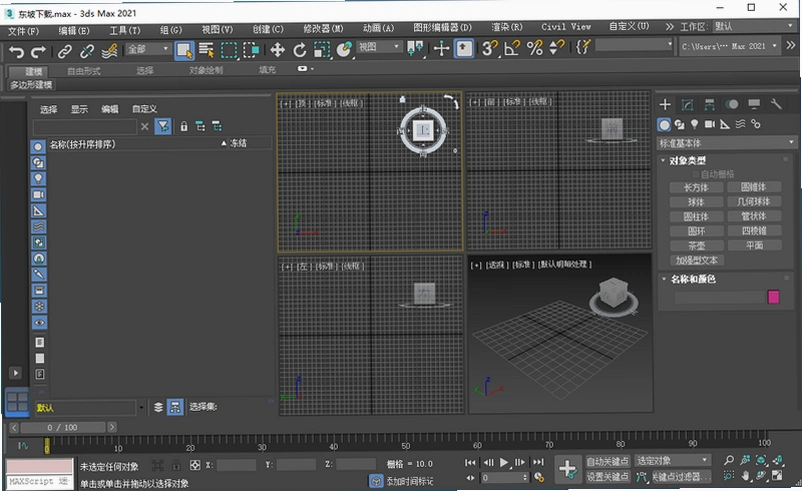802x491 pixels.
Task: Select the Unlink Selection icon
Action: [x=86, y=51]
